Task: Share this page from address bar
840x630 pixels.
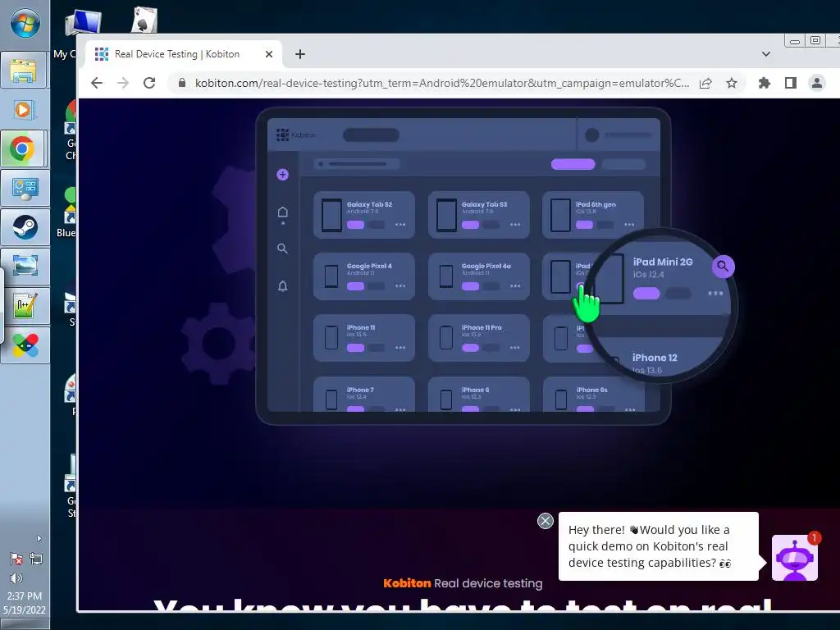Action: [705, 83]
